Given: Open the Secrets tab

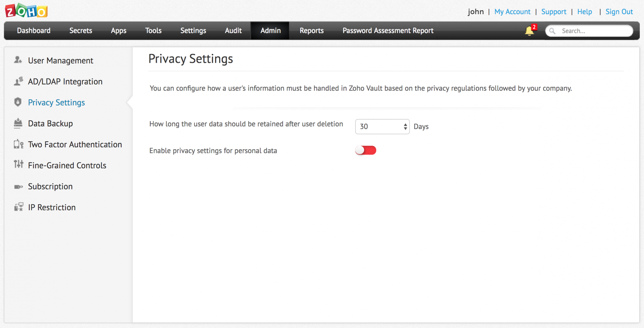Looking at the screenshot, I should pyautogui.click(x=80, y=31).
